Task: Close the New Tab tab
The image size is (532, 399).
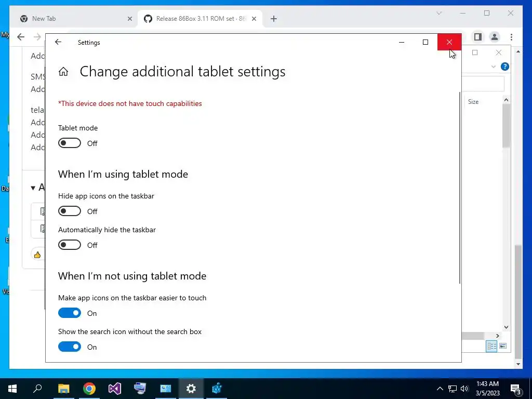Action: pyautogui.click(x=129, y=19)
